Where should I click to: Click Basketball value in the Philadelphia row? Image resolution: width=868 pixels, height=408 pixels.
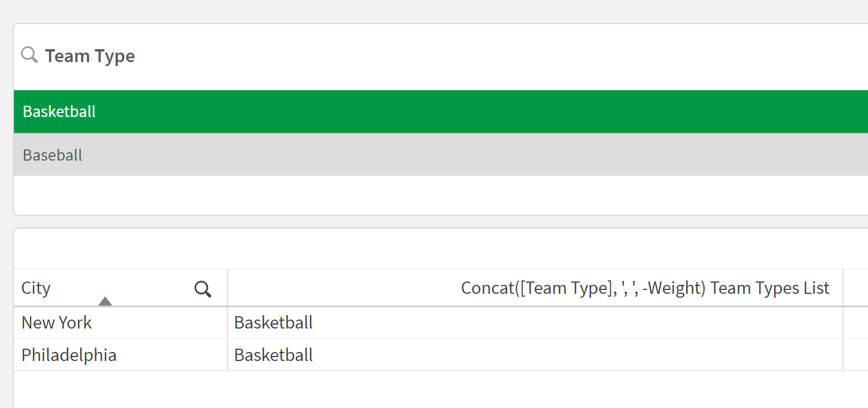(273, 355)
